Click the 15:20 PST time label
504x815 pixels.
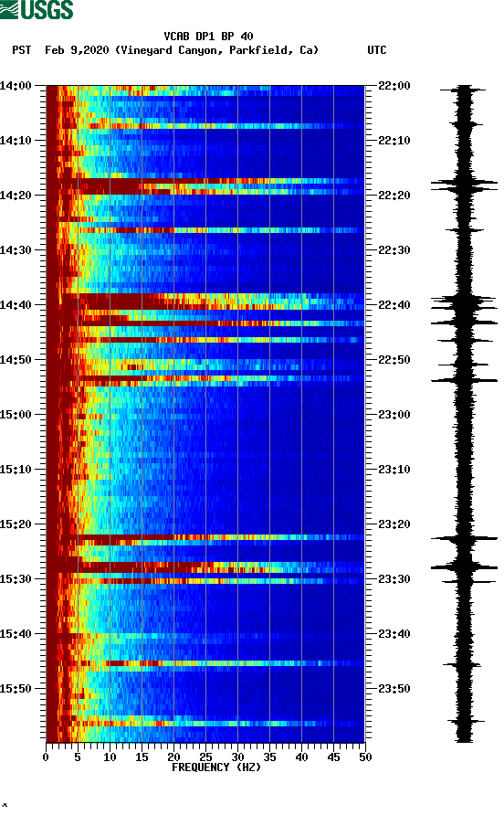pos(16,524)
